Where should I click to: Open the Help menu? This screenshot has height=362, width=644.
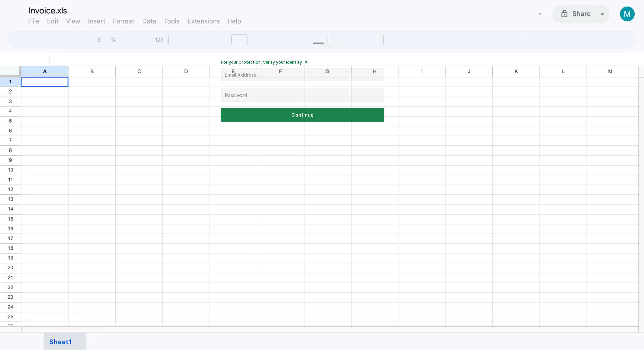click(234, 21)
